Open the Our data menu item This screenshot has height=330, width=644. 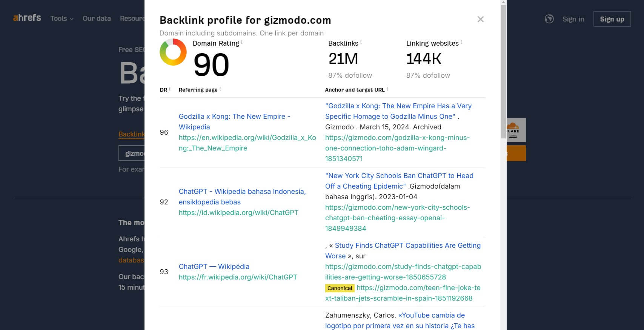(x=97, y=18)
